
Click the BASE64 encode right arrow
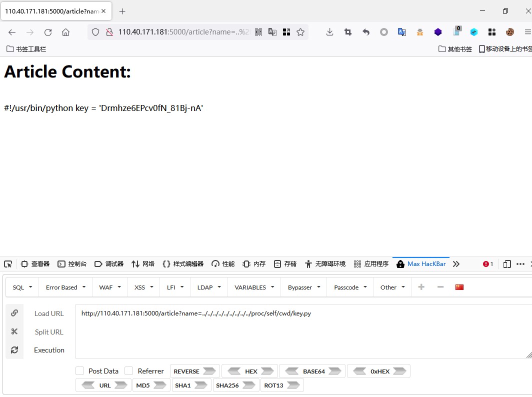[335, 371]
